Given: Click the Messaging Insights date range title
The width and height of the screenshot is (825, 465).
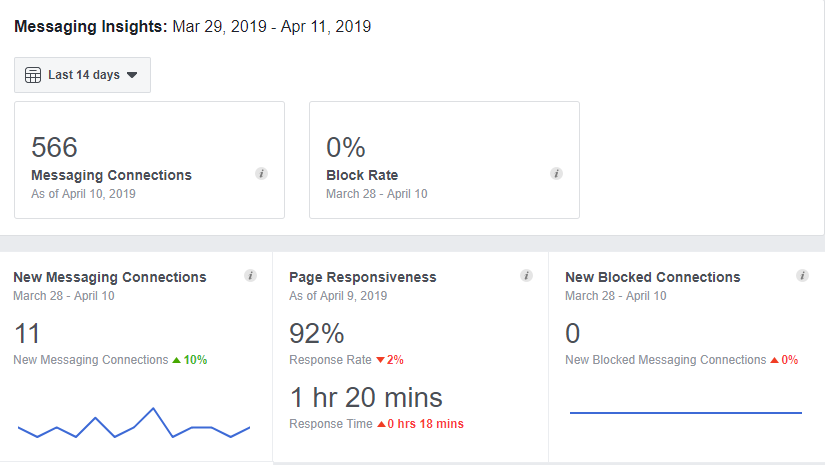Looking at the screenshot, I should click(193, 26).
